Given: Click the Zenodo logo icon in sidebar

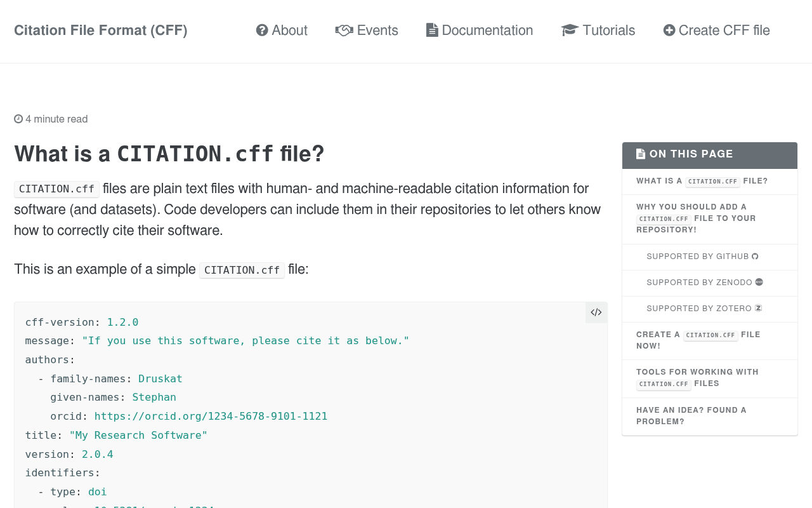Looking at the screenshot, I should [759, 283].
